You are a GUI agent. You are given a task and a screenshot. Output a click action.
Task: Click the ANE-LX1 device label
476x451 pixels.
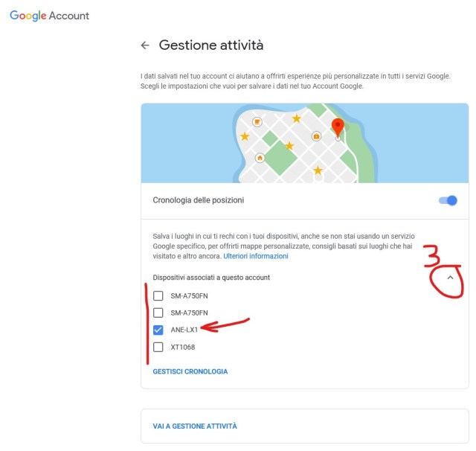[184, 330]
